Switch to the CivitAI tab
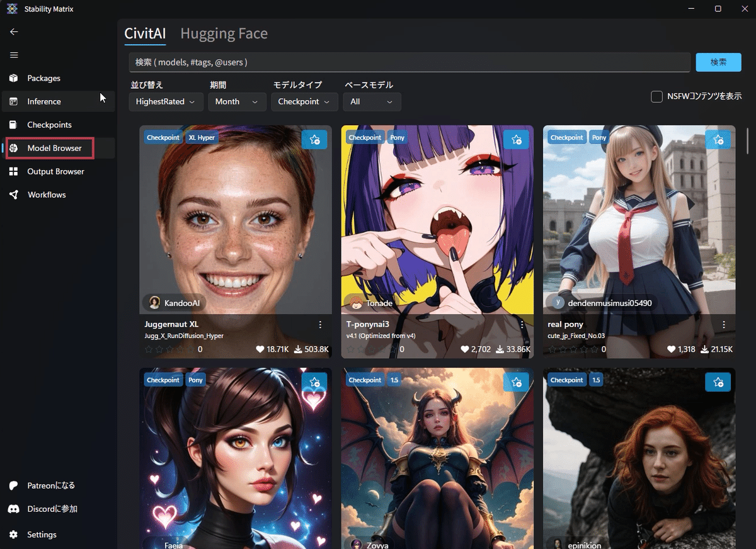756x549 pixels. pyautogui.click(x=146, y=33)
